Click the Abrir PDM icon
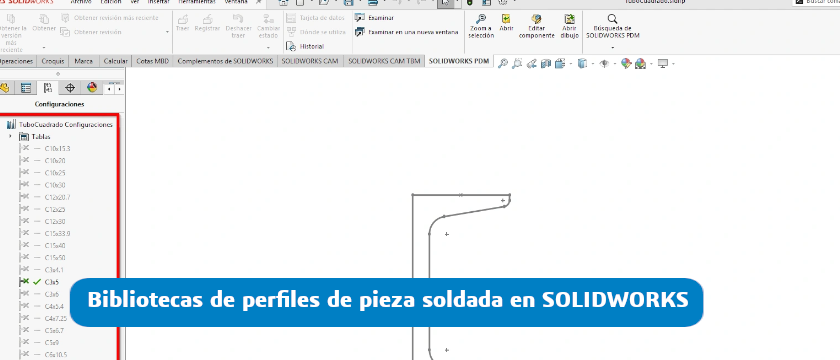This screenshot has width=840, height=360. [506, 22]
